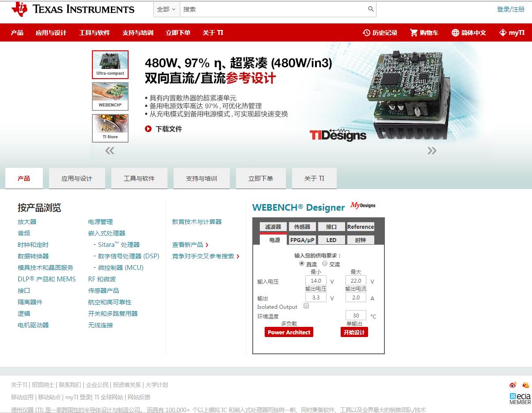The image size is (532, 413).
Task: Open the 教育技术与计算器 link
Action: 197,222
